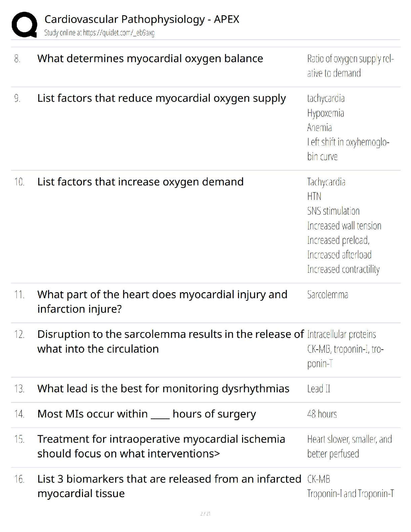Click 'Increased contractility' answer line
411x532 pixels.
(x=343, y=269)
